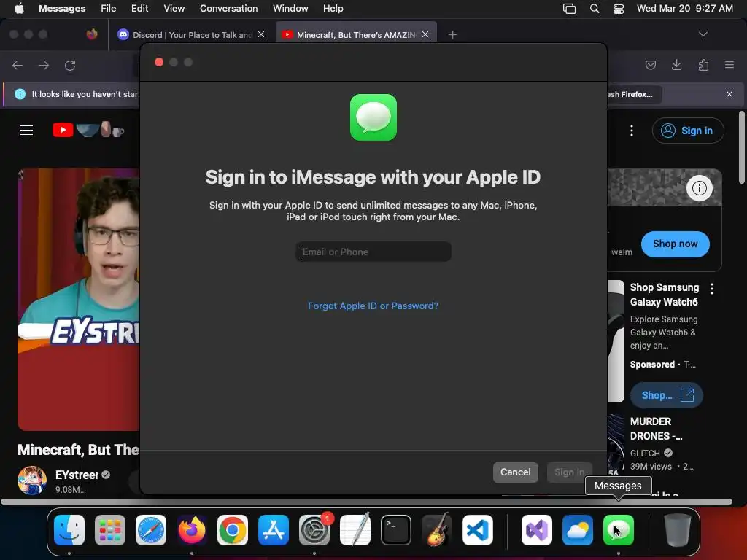Launch Terminal from the Dock
Screen dimensions: 747x560
coord(396,530)
